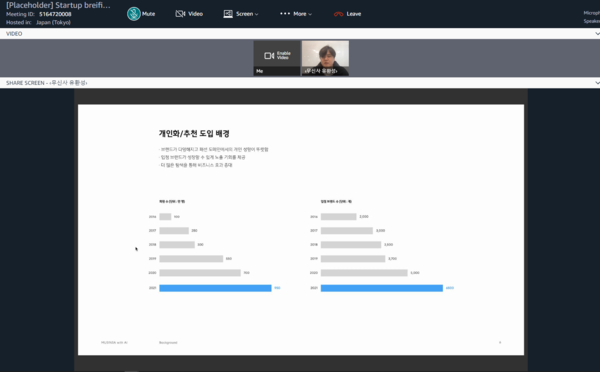Screen dimensions: 600x372
Task: Click the third bullet line under slide heading
Action: (196, 165)
